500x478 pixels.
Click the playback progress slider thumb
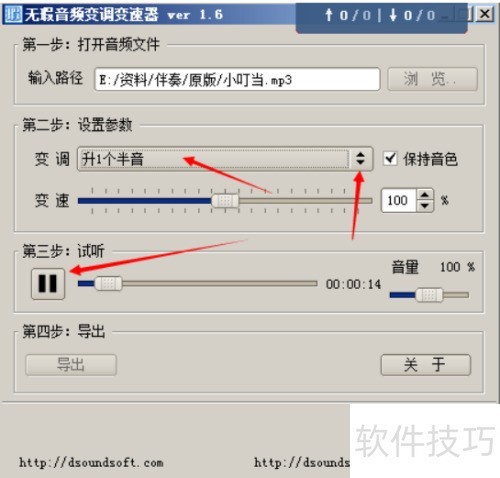pos(108,284)
